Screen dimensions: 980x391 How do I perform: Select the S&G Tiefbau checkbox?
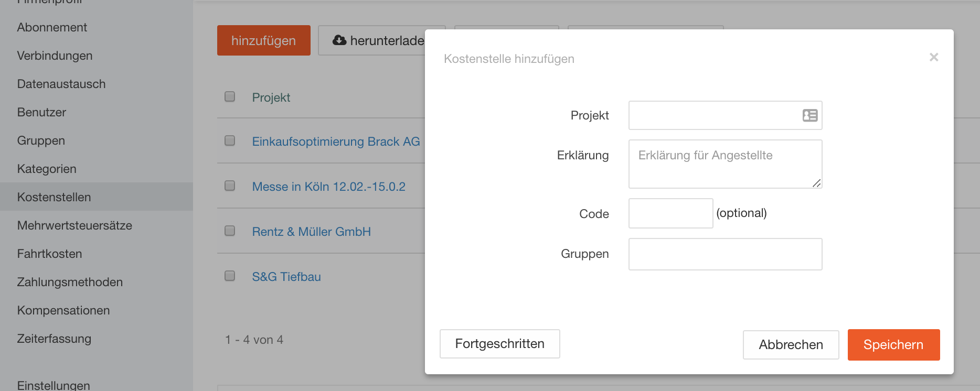tap(230, 276)
